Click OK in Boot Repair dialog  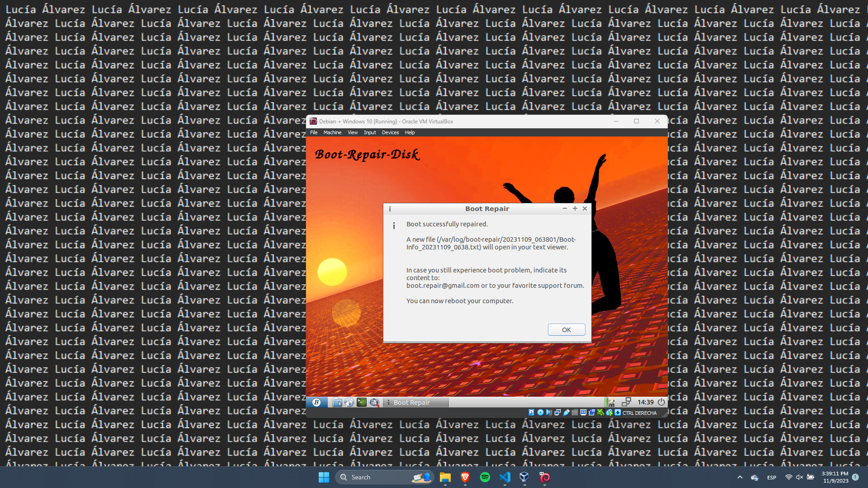pyautogui.click(x=566, y=330)
